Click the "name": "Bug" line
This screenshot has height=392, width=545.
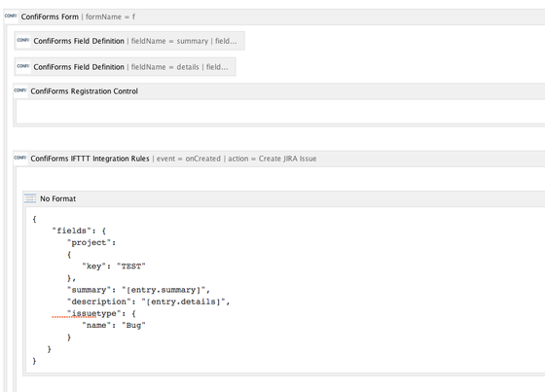114,325
